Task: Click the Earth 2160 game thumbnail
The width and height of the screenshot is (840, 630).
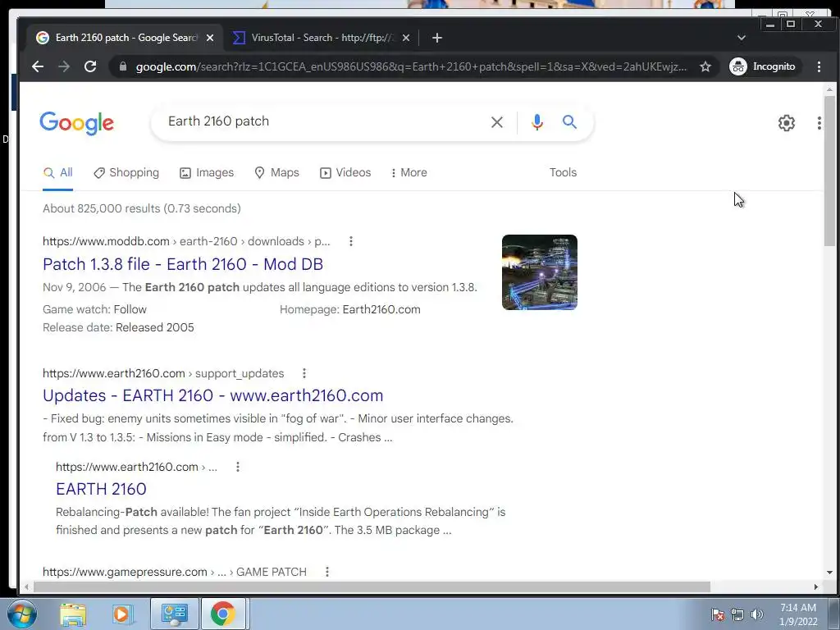Action: click(540, 272)
